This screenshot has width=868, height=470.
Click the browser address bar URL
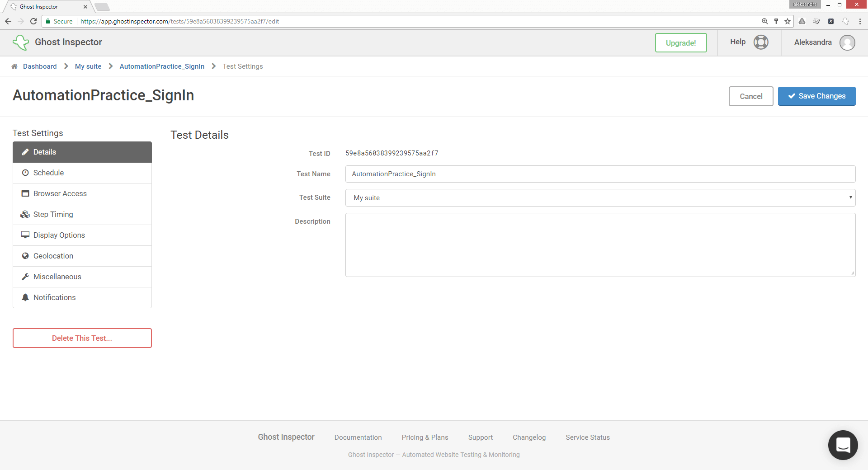click(x=179, y=21)
